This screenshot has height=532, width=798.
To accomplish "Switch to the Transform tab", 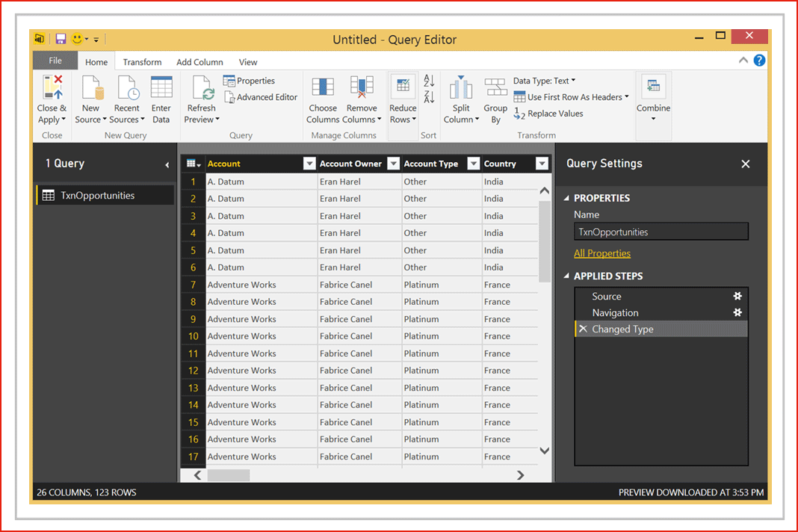I will coord(142,62).
